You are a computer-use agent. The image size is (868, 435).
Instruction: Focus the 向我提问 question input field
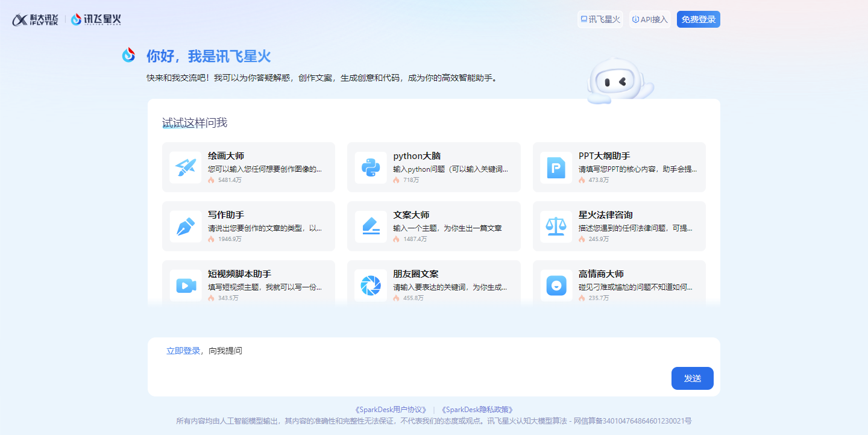[434, 366]
